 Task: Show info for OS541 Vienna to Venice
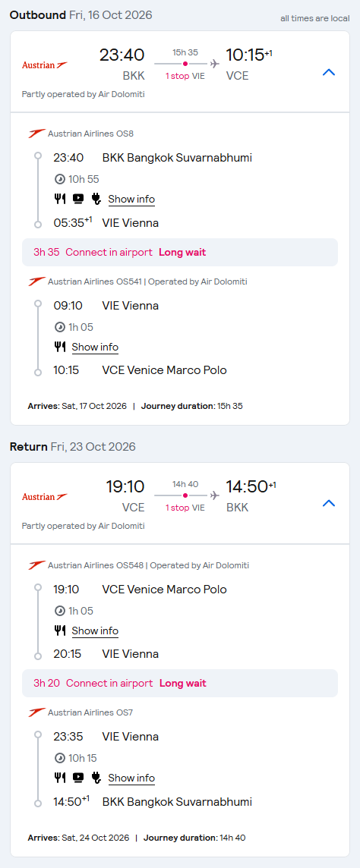(95, 347)
